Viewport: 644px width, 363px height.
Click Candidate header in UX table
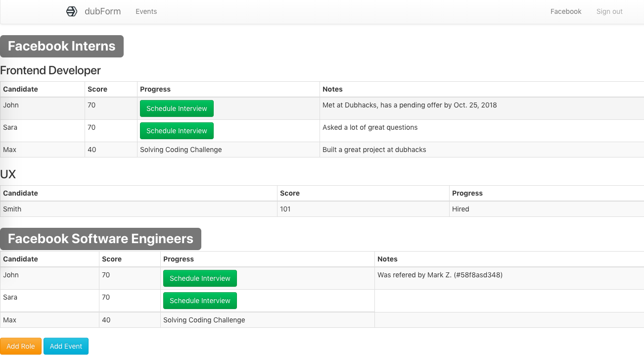pos(20,193)
